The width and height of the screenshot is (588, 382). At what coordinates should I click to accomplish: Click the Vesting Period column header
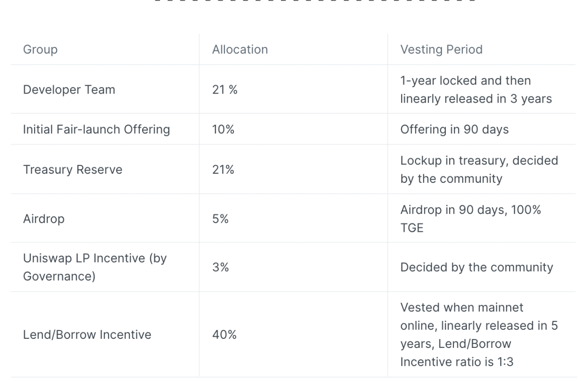[x=441, y=49]
